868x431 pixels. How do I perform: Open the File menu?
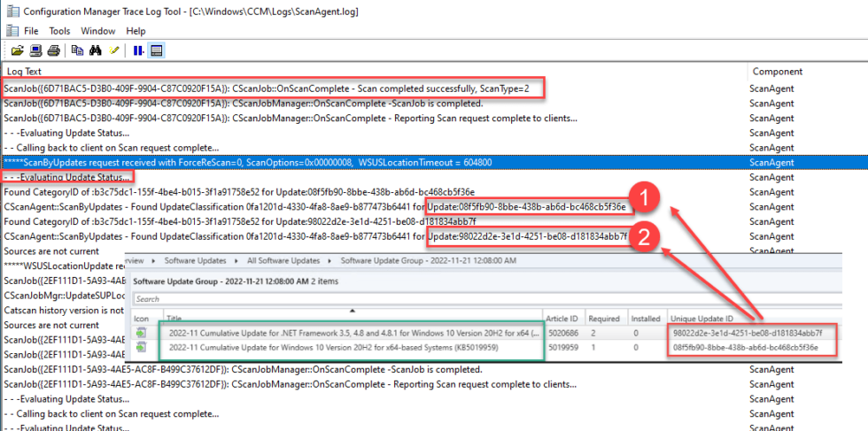[31, 31]
